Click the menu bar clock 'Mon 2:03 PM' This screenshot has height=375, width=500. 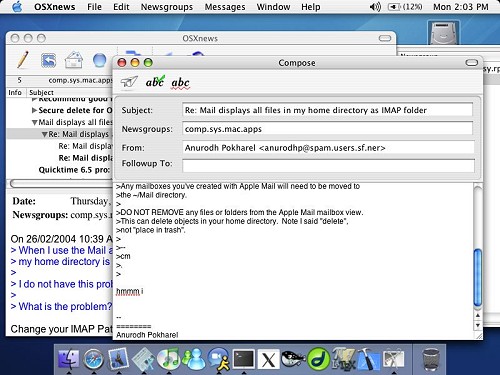(461, 7)
